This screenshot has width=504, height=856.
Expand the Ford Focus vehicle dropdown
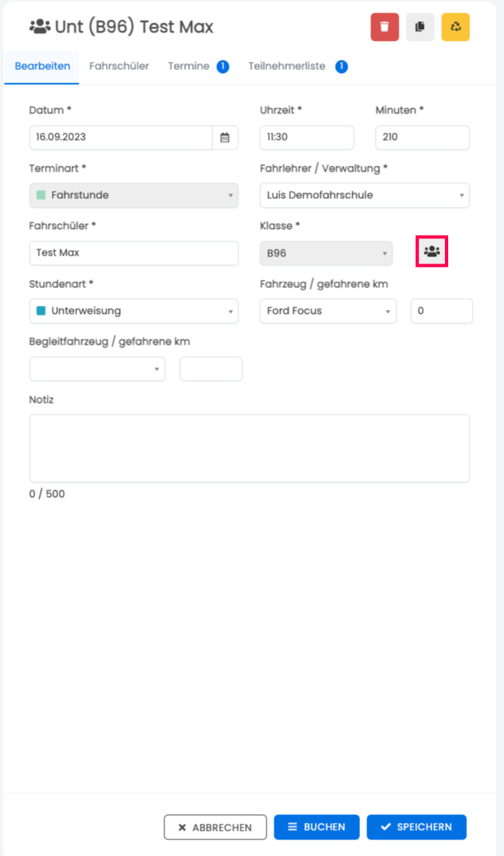tap(328, 312)
